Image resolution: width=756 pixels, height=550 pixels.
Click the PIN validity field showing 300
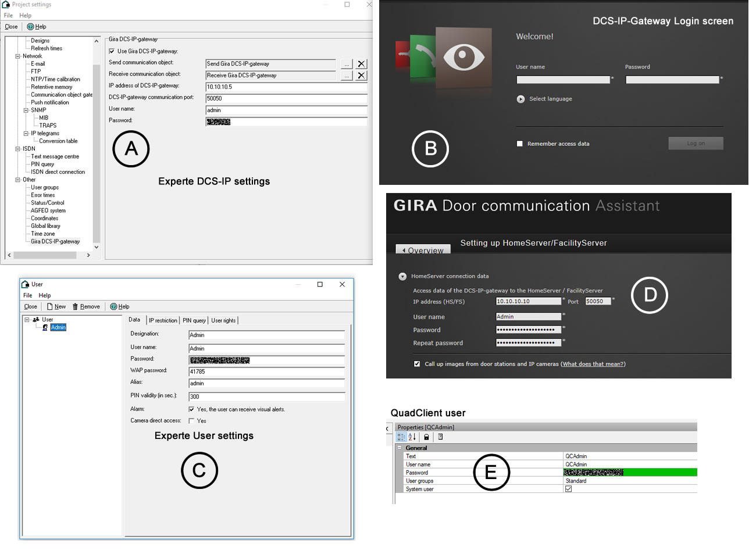(267, 397)
